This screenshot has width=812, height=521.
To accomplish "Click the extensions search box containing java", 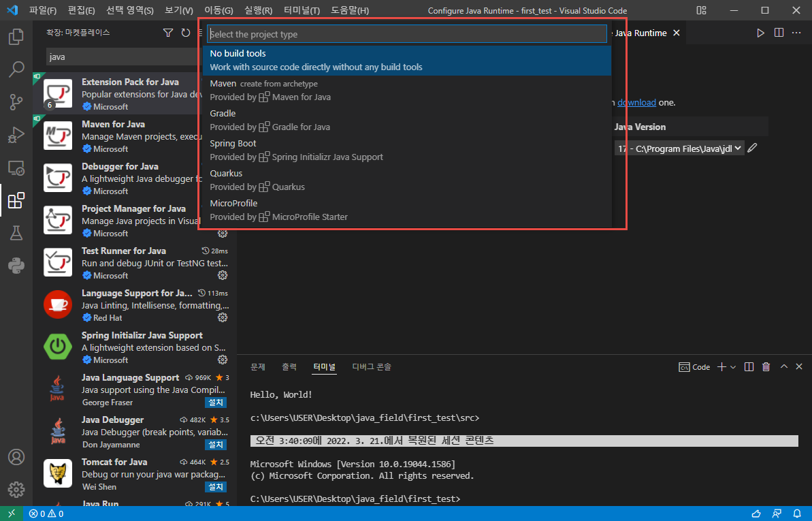I will (x=125, y=57).
